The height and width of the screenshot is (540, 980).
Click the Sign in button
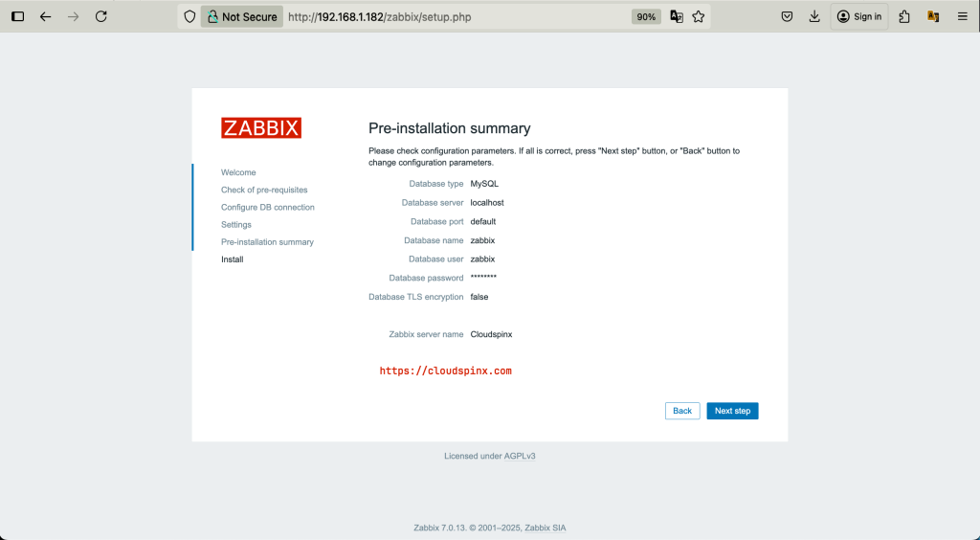tap(859, 17)
